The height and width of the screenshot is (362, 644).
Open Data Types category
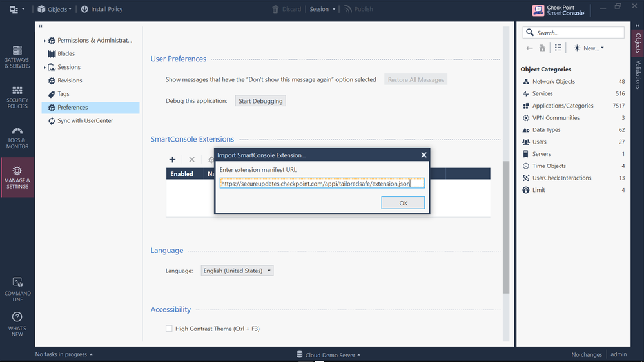pos(573,129)
